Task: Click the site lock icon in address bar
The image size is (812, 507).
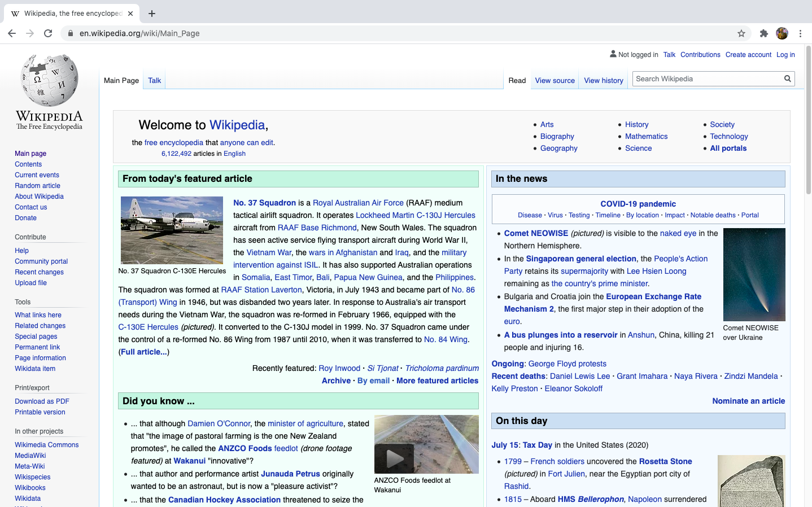Action: click(x=71, y=33)
